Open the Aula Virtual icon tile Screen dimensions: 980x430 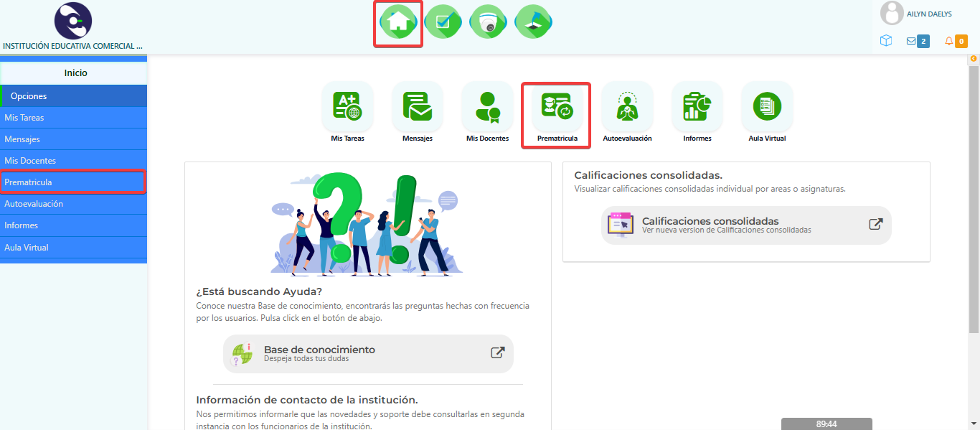coord(767,106)
